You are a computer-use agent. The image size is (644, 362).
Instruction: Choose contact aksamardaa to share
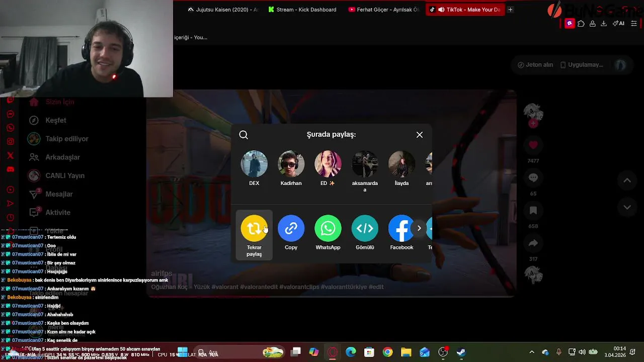pos(365,171)
